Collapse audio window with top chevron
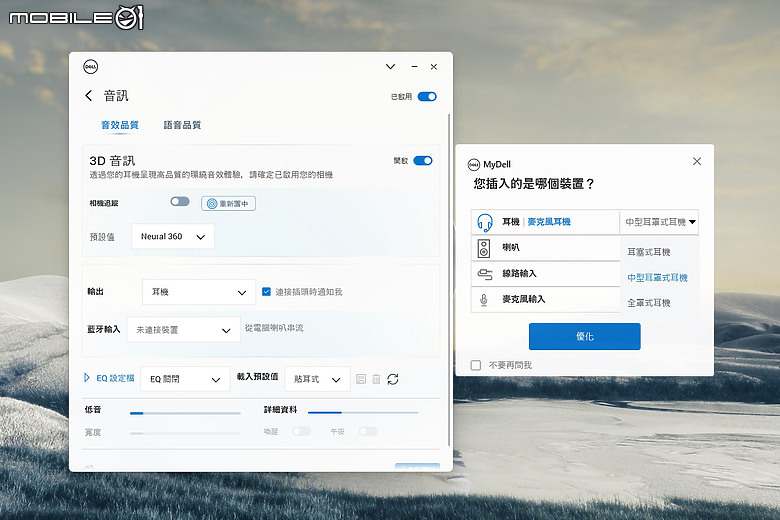This screenshot has height=520, width=780. point(390,66)
